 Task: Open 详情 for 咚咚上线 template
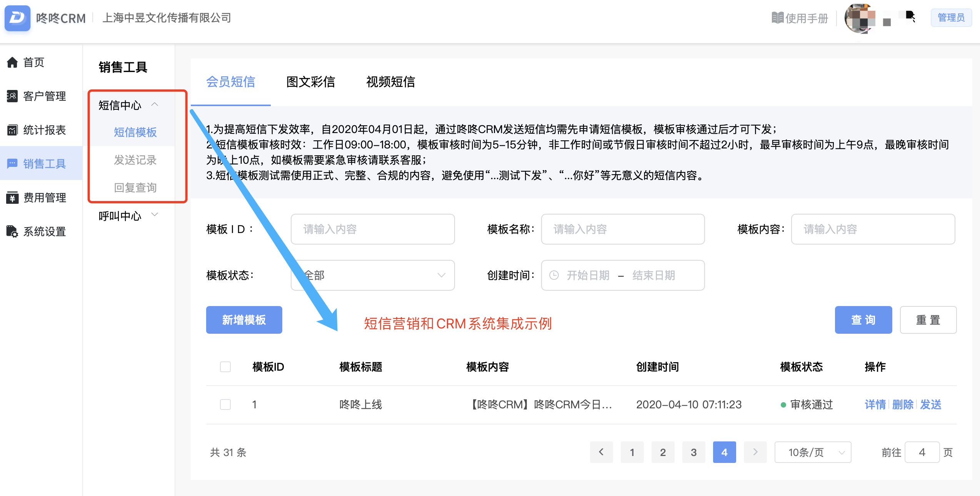tap(875, 404)
